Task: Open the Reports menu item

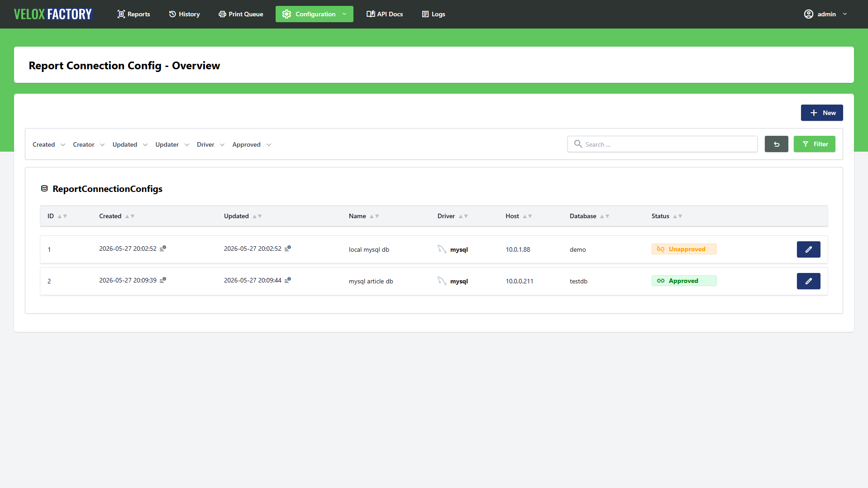Action: click(x=134, y=14)
